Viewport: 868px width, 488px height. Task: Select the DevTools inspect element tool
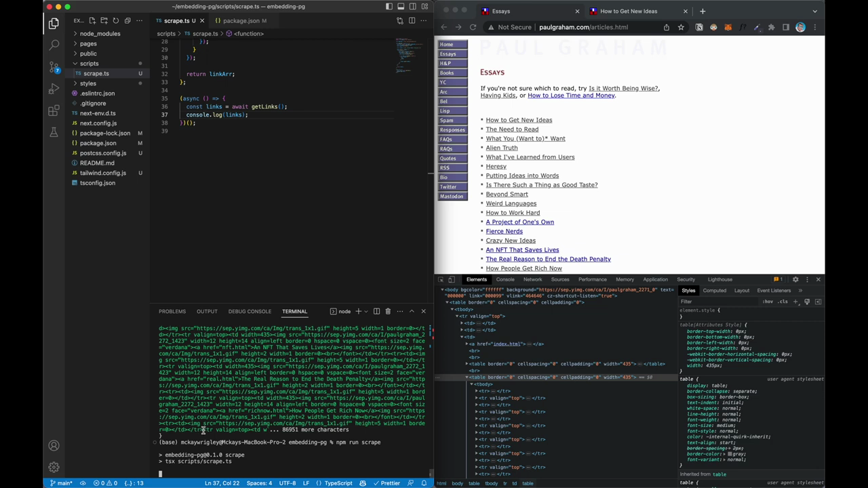tap(441, 279)
